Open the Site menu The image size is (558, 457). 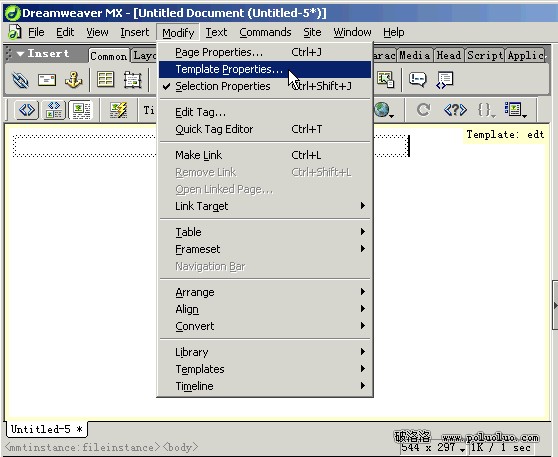(x=312, y=32)
